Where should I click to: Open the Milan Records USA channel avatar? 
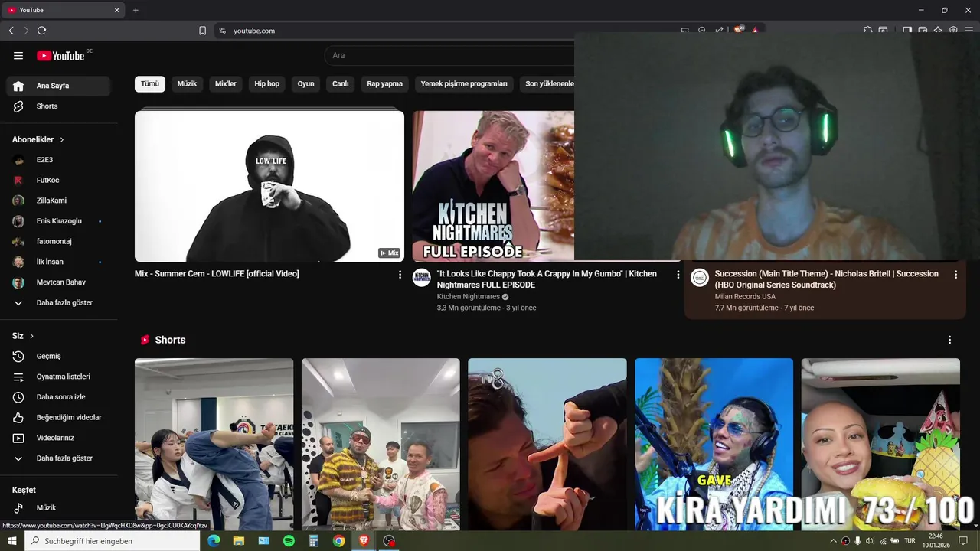tap(700, 277)
